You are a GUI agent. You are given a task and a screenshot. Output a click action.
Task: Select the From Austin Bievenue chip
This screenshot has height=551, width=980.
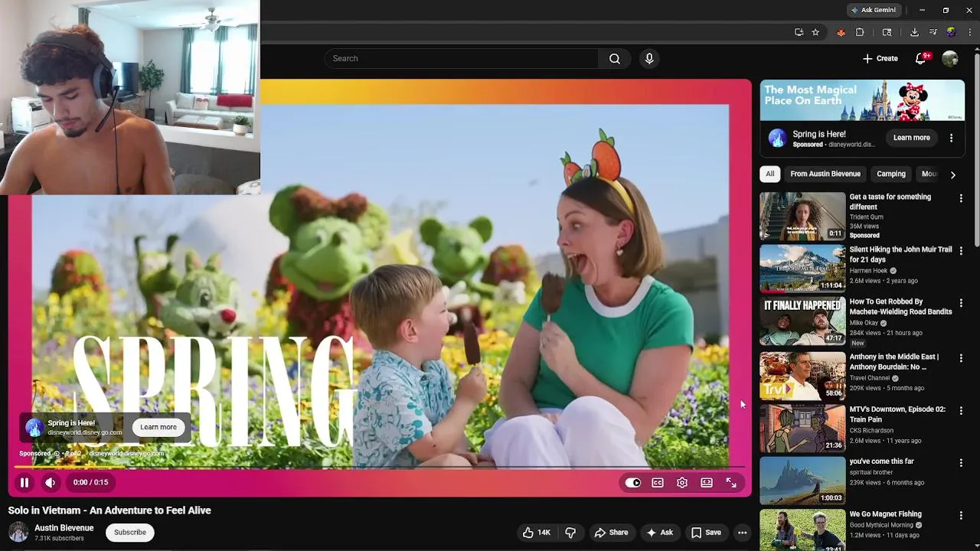click(x=825, y=174)
